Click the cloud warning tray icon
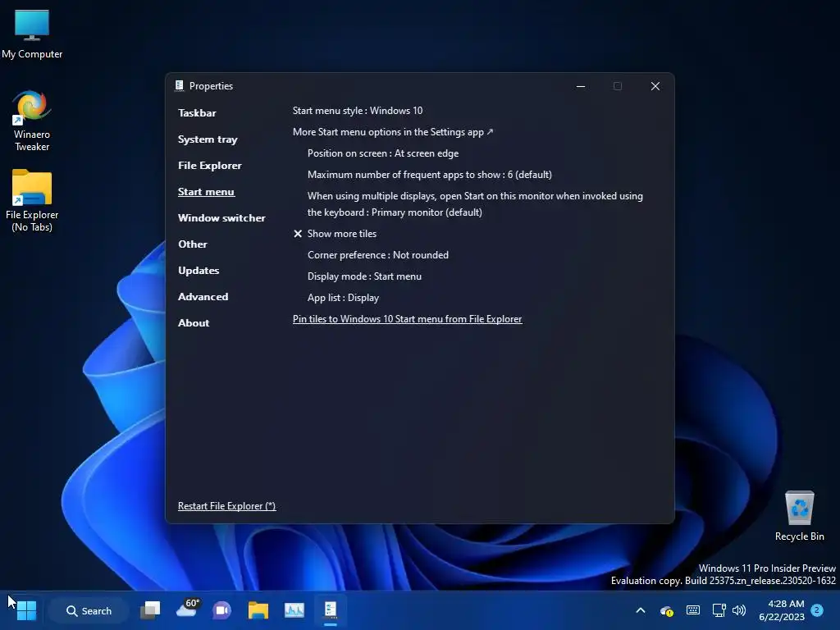Screen dimensions: 840x630 (666, 610)
